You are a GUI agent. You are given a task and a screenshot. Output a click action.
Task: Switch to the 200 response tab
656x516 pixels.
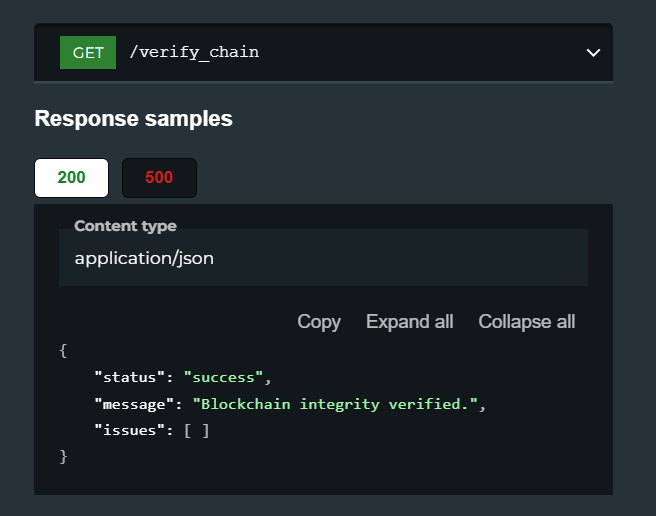(x=72, y=177)
